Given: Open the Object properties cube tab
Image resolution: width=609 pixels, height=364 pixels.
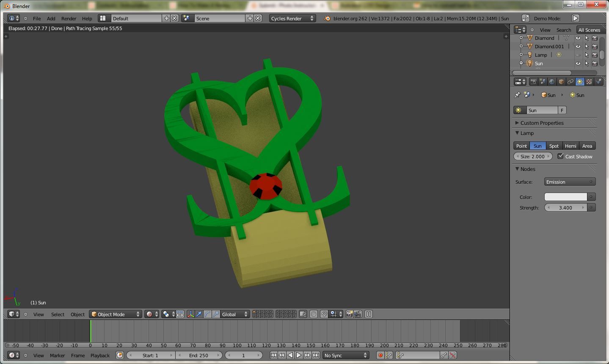Looking at the screenshot, I should tap(561, 81).
